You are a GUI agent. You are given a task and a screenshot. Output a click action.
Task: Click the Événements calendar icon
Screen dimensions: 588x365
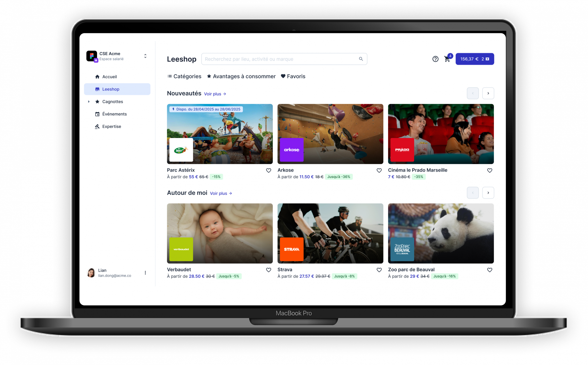coord(97,114)
